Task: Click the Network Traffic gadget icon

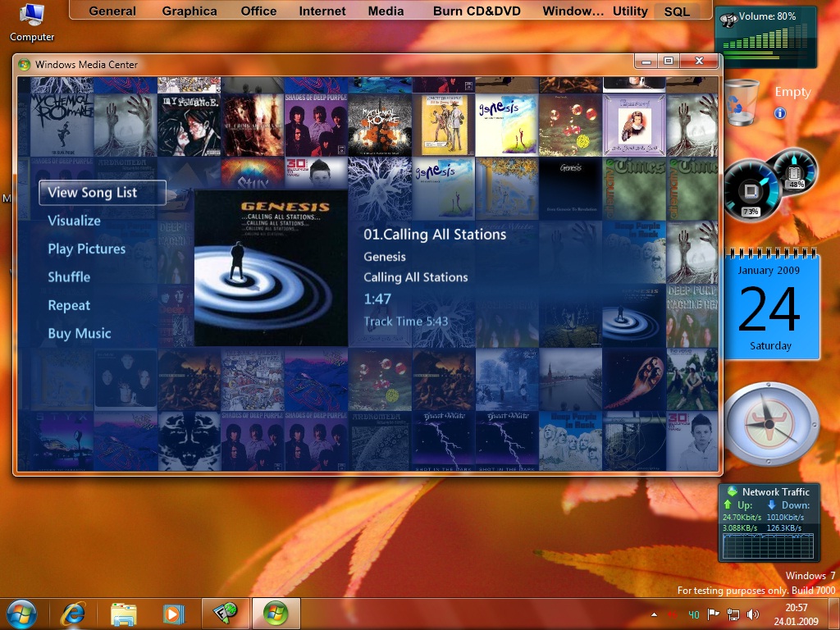Action: [x=732, y=491]
